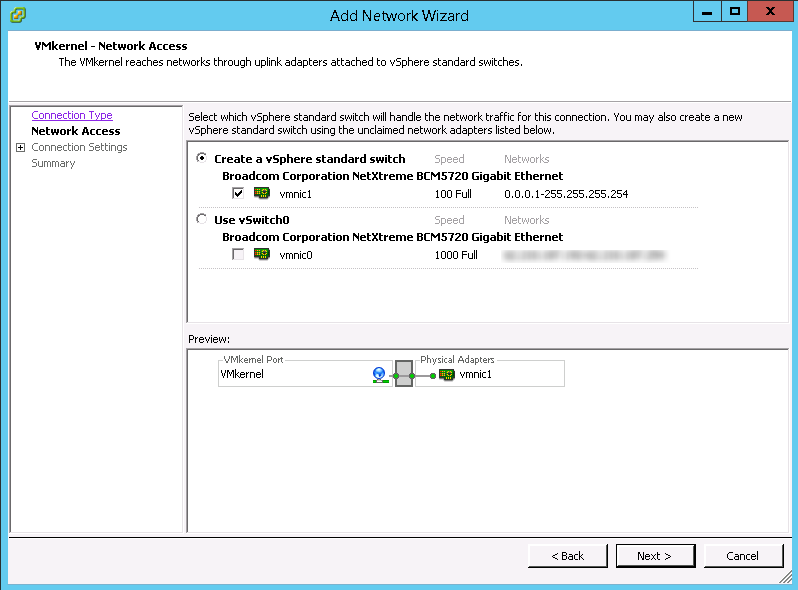Maximize the wizard window

[x=735, y=12]
